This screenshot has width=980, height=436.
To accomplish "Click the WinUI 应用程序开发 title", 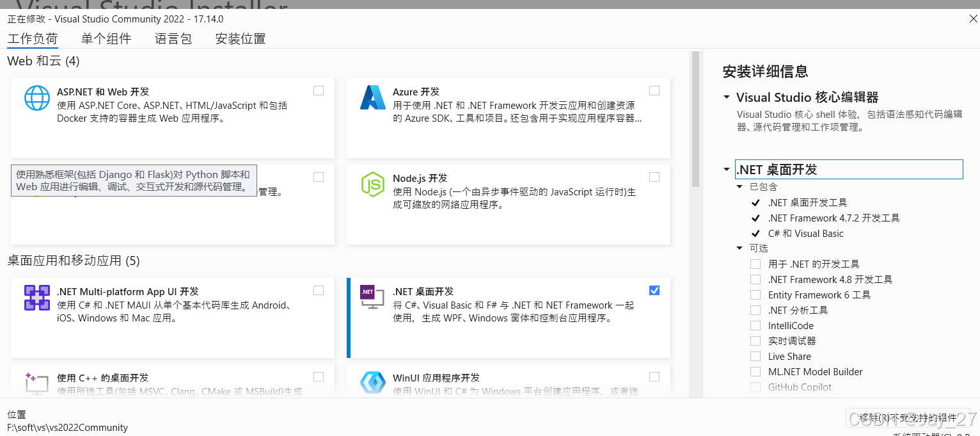I will pos(436,378).
